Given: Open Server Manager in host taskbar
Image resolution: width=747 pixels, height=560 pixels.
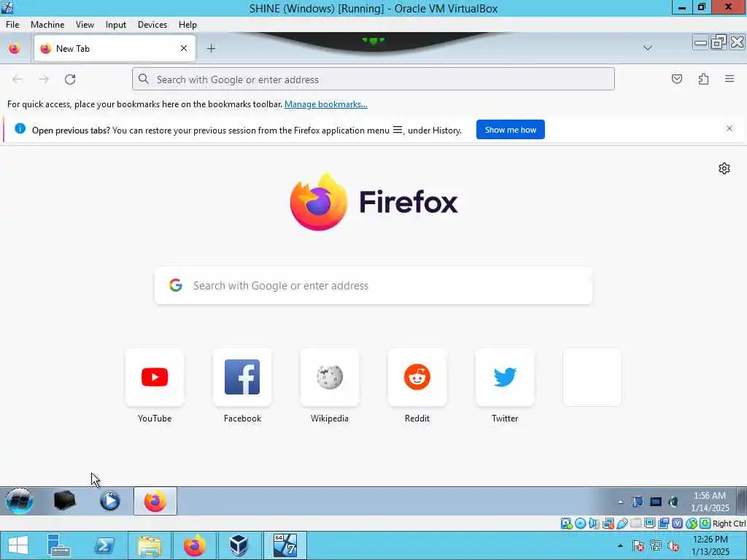Looking at the screenshot, I should [x=58, y=545].
